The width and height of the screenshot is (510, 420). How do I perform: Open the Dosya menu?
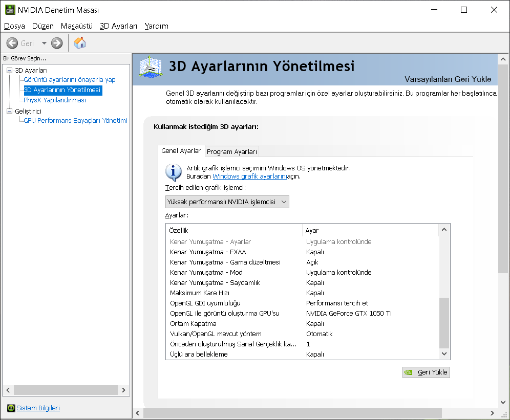tap(15, 26)
